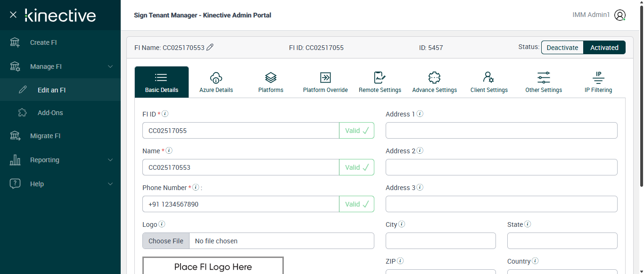
Task: Click the Platforms layers icon
Action: click(271, 77)
